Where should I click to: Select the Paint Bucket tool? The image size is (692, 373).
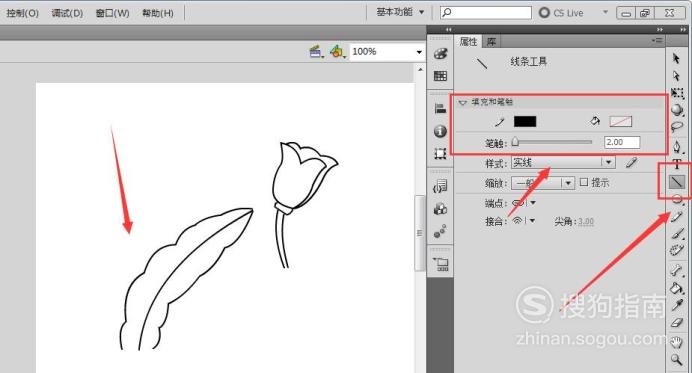coord(677,289)
